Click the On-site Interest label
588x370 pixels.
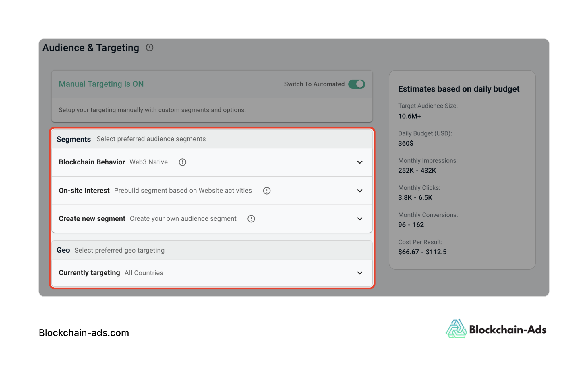pyautogui.click(x=84, y=191)
